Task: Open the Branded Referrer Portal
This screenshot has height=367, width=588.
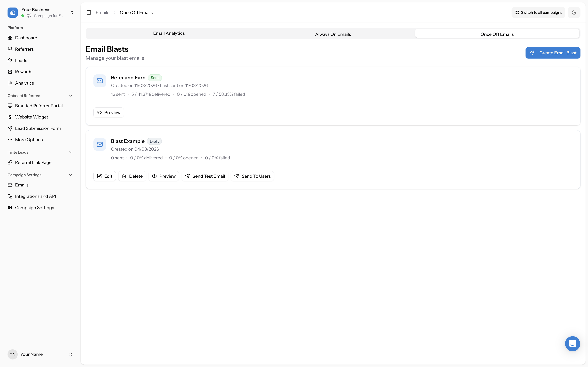Action: (x=39, y=106)
